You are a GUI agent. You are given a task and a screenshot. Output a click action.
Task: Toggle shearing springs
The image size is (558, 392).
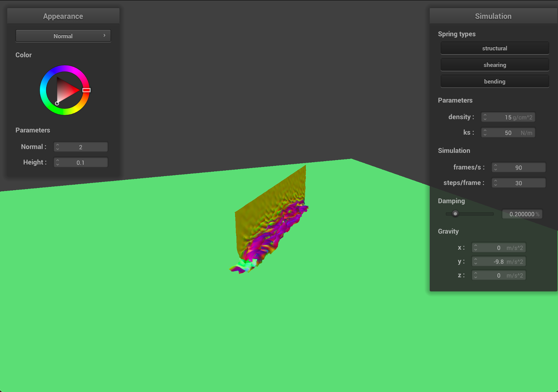494,65
